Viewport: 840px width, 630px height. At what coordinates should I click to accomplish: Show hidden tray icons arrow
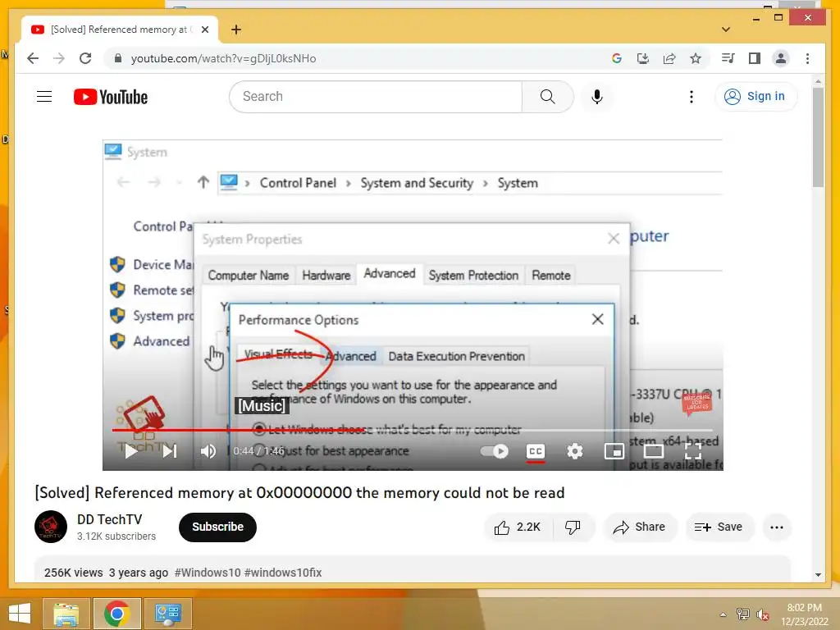coord(724,614)
